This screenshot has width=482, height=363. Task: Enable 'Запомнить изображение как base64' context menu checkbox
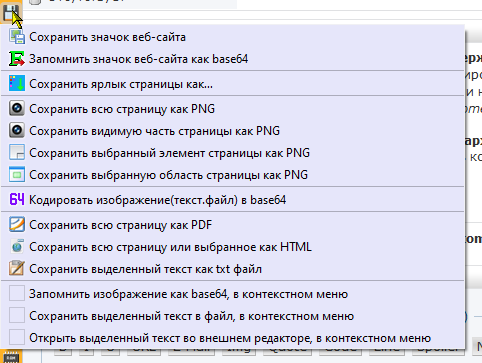[17, 294]
